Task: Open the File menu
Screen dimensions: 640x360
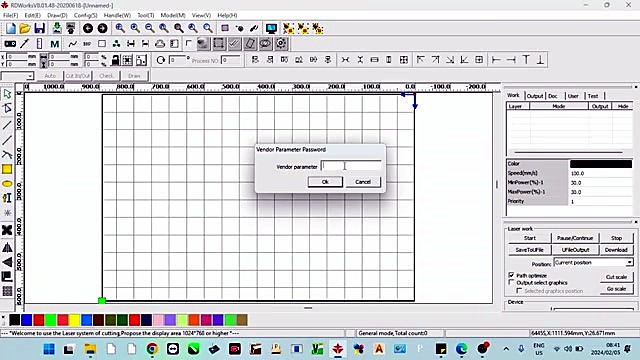Action: click(11, 15)
